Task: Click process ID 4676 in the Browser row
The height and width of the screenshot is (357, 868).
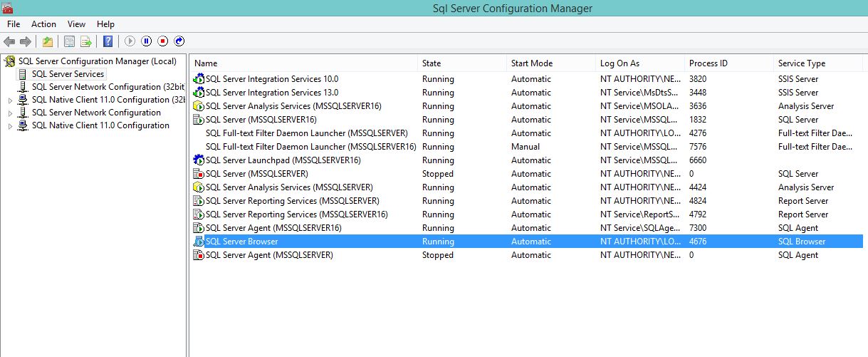Action: pos(698,242)
